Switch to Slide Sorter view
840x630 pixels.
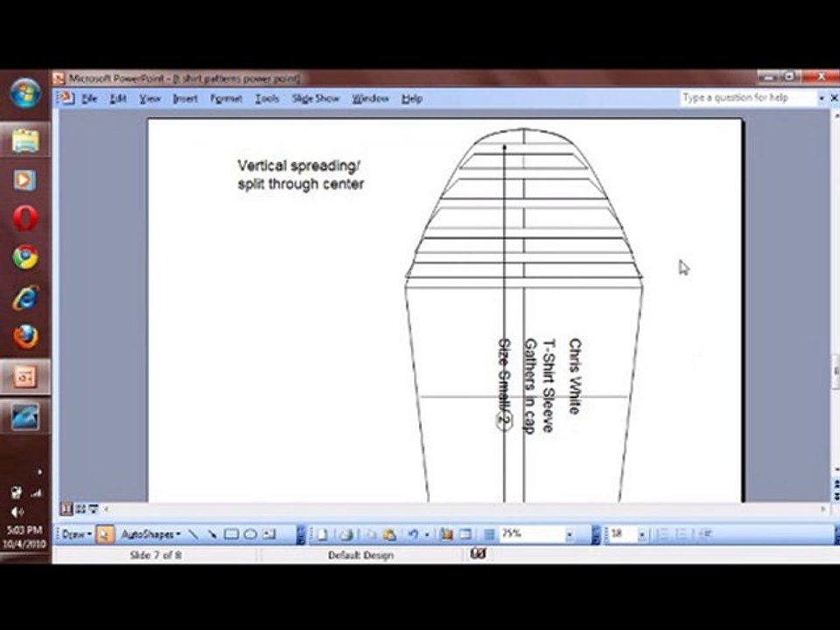pyautogui.click(x=80, y=509)
